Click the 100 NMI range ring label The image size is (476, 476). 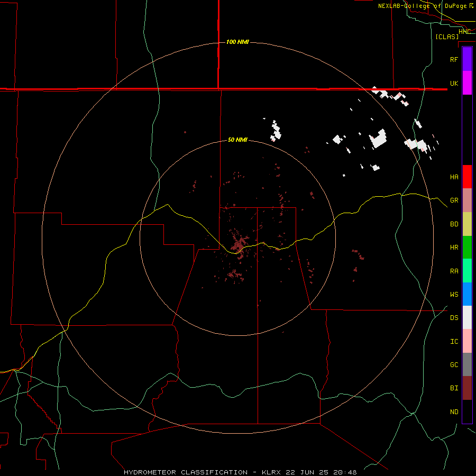237,42
